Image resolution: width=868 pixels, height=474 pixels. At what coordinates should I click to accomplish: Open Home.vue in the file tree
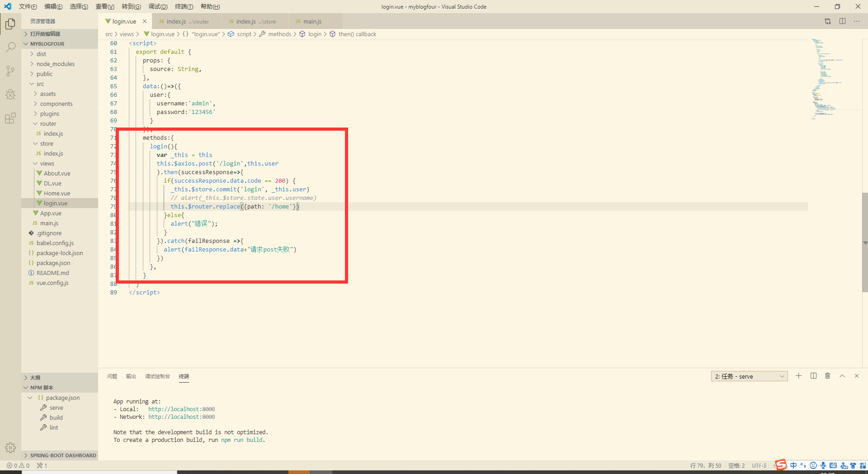pos(57,193)
